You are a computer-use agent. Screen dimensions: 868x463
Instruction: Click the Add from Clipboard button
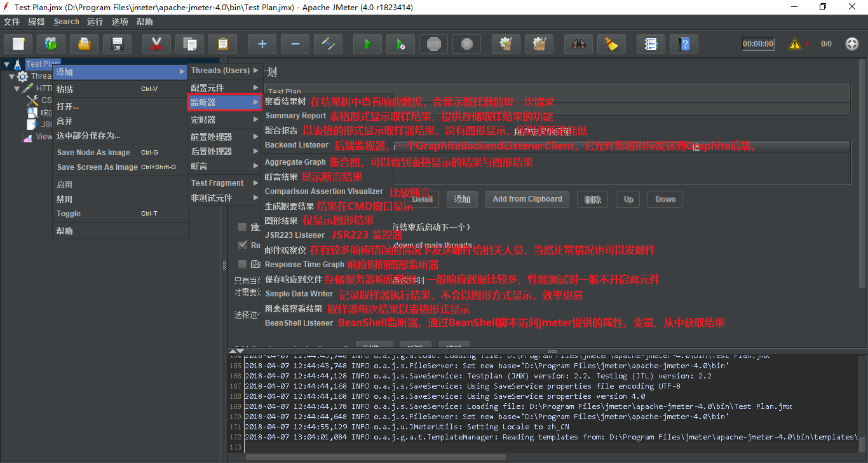tap(527, 199)
